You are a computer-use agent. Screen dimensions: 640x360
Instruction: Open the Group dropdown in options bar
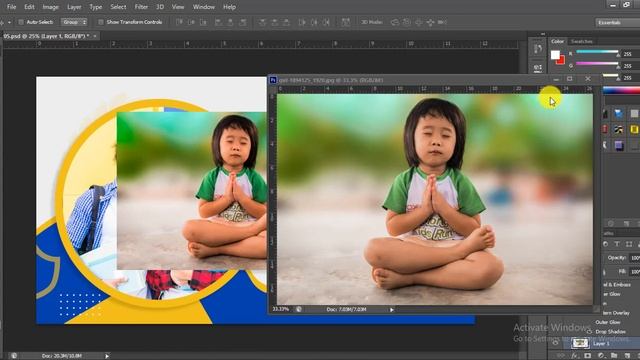pyautogui.click(x=74, y=22)
